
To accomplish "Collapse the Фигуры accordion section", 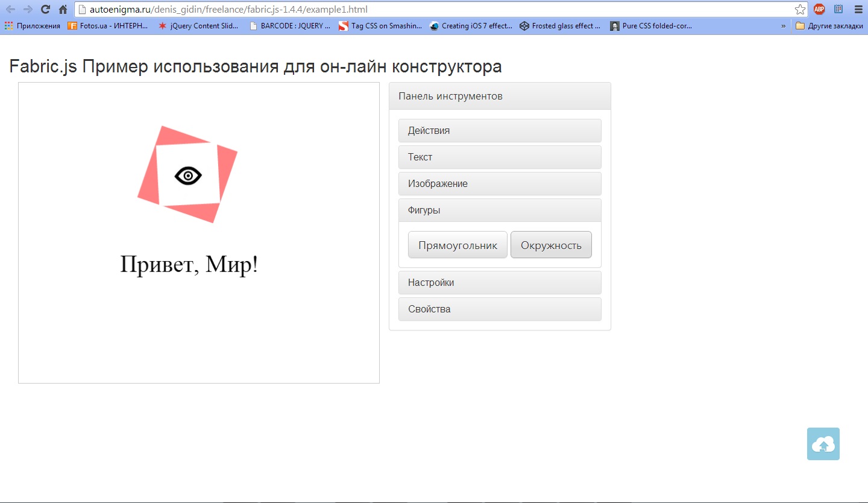I will tap(500, 210).
